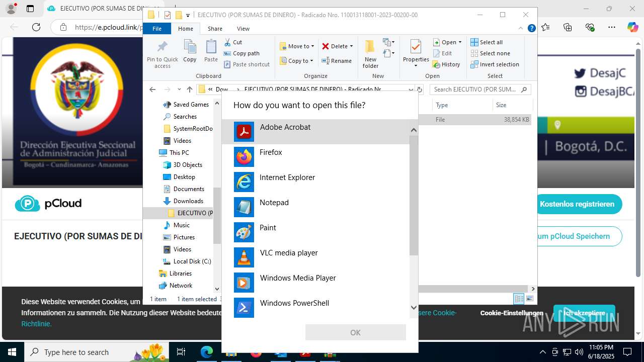Open Network in navigation pane

click(x=176, y=286)
